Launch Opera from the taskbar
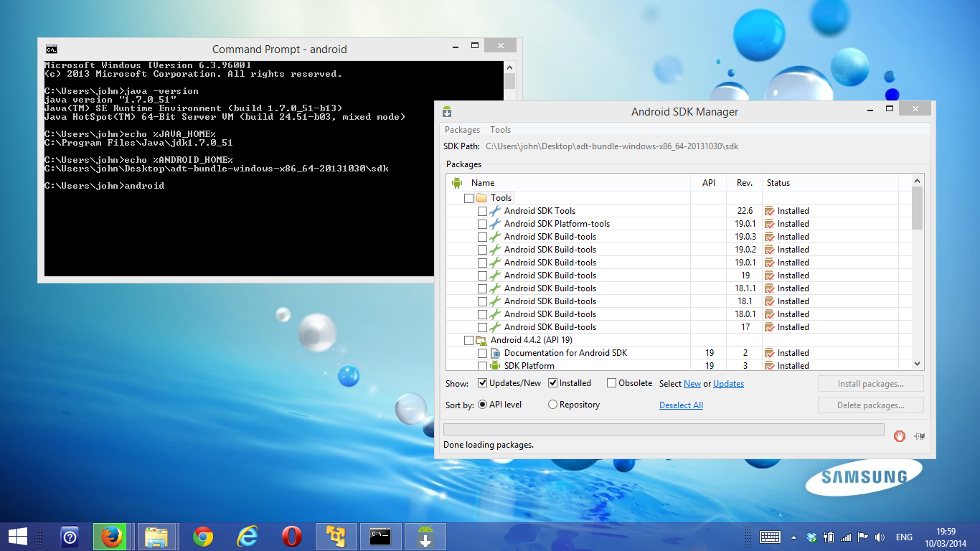The height and width of the screenshot is (551, 980). (291, 537)
